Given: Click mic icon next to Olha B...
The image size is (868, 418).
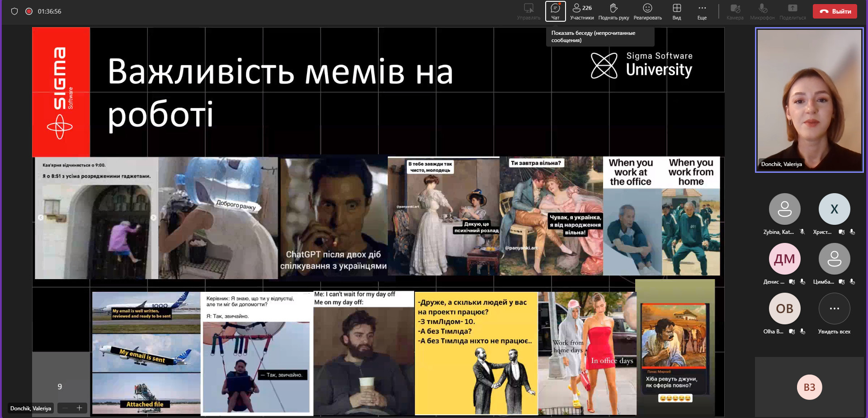Looking at the screenshot, I should (802, 331).
